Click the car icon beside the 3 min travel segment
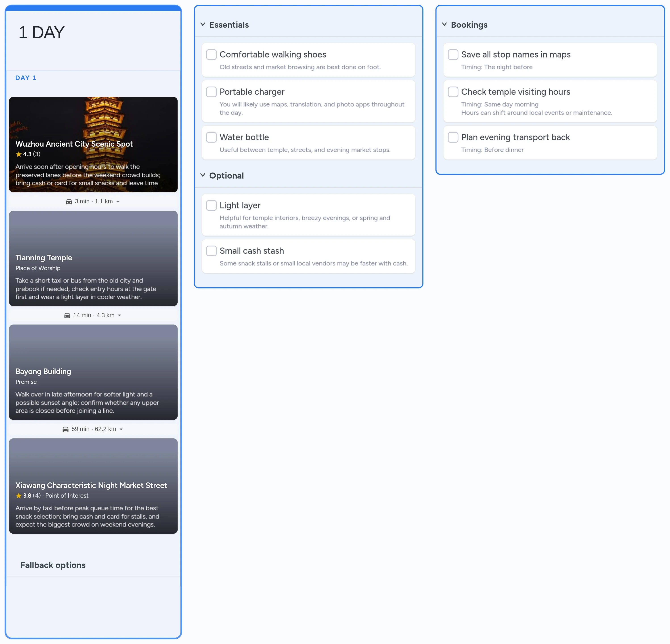The image size is (670, 644). coord(69,201)
